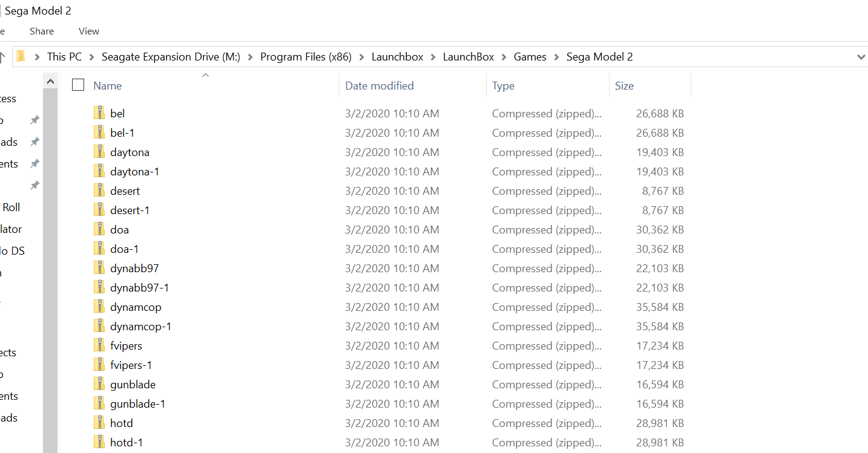Click the 8,767 KB size of desert
The height and width of the screenshot is (453, 868).
pos(663,191)
